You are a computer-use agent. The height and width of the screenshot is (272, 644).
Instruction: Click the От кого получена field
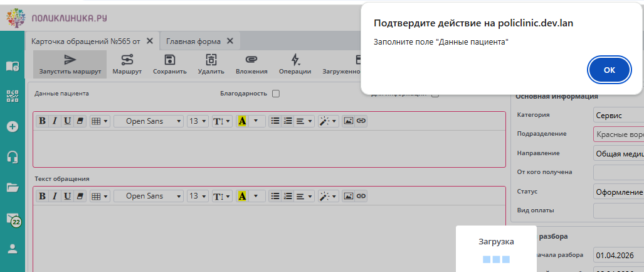(x=618, y=172)
